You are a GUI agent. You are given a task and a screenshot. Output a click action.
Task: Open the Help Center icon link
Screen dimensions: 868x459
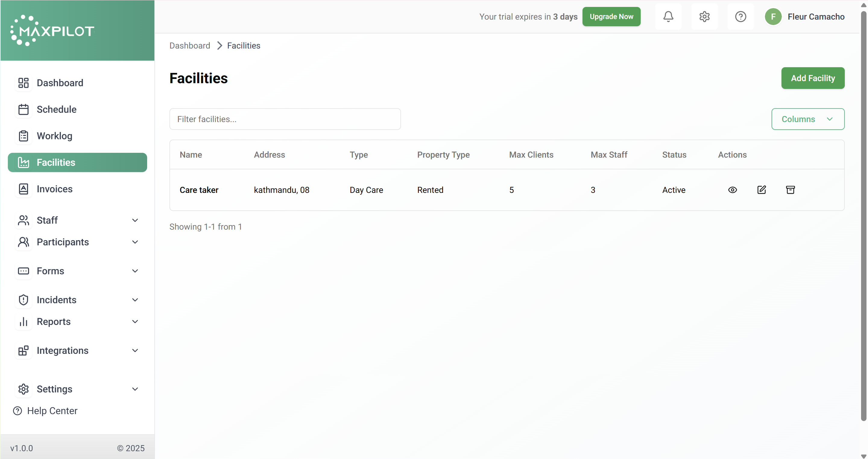pos(17,410)
